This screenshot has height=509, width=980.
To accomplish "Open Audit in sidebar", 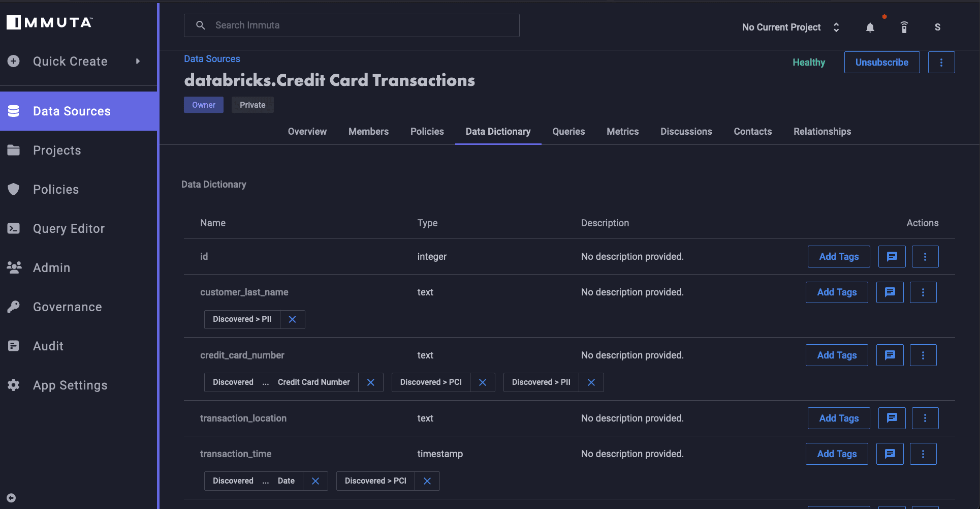I will [79, 346].
